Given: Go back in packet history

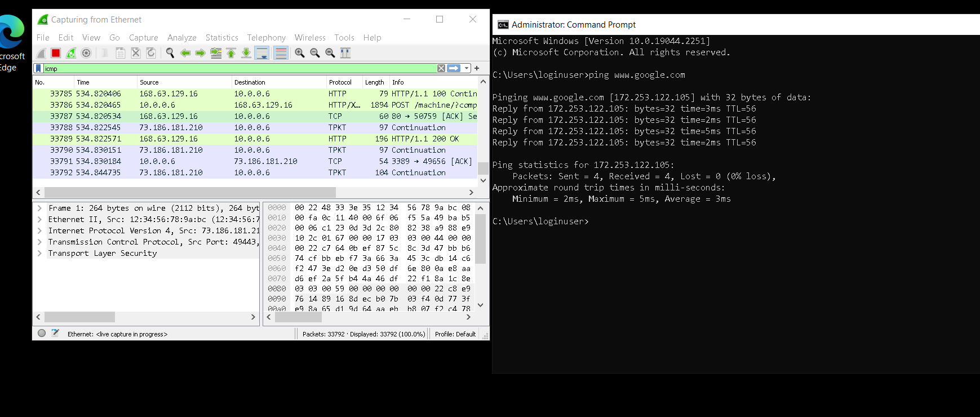Looking at the screenshot, I should [185, 53].
